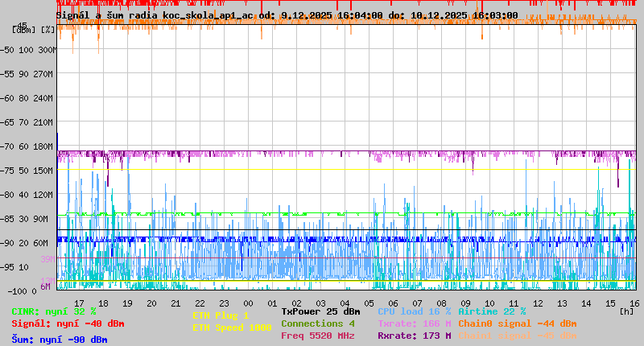Click the 00 midnight marker on time axis

click(249, 303)
